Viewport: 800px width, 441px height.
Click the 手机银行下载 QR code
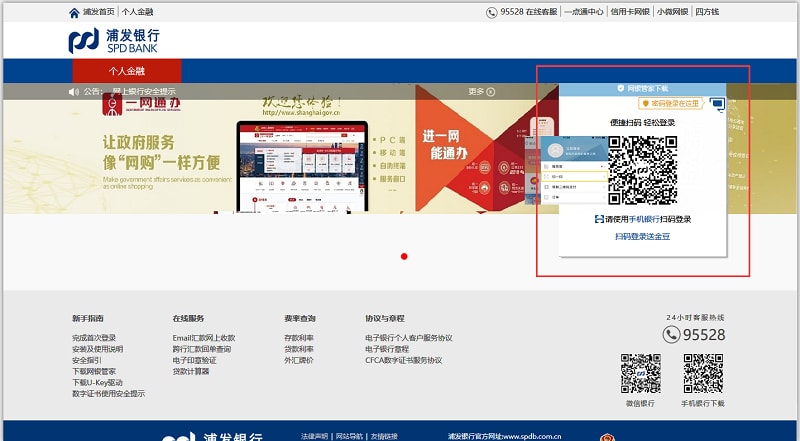coord(703,374)
